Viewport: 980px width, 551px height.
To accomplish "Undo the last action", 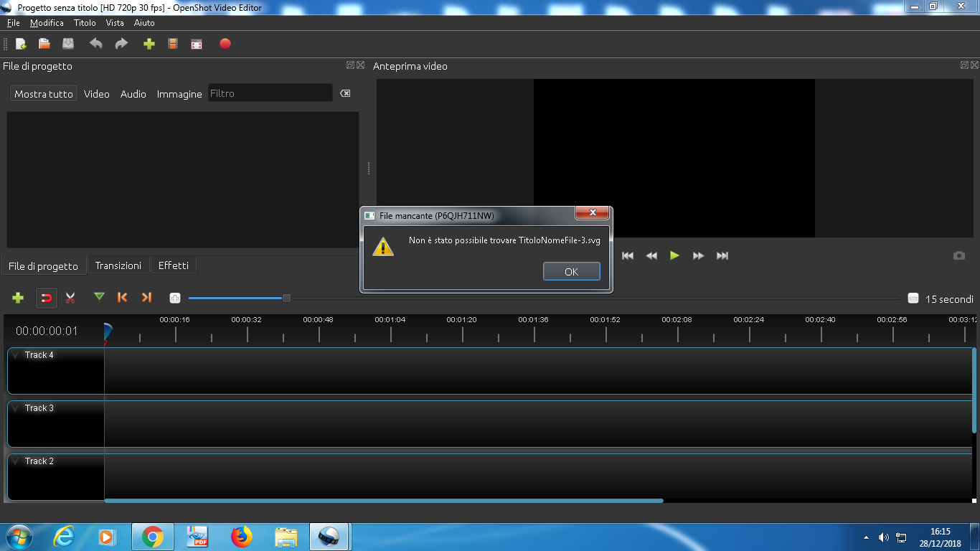I will (x=96, y=44).
